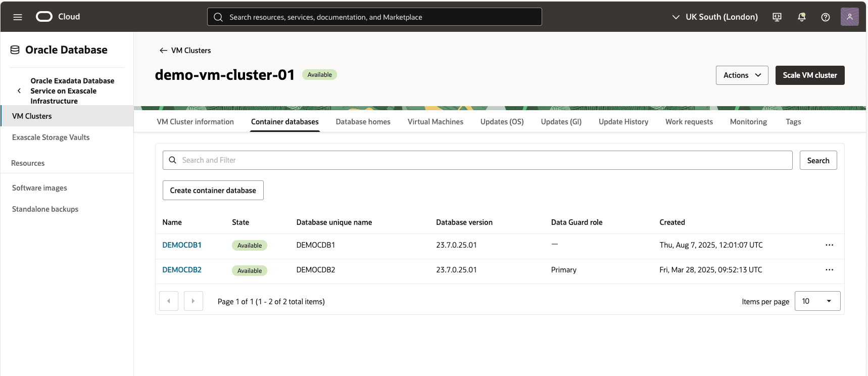Focus the top resource search bar

click(x=374, y=17)
